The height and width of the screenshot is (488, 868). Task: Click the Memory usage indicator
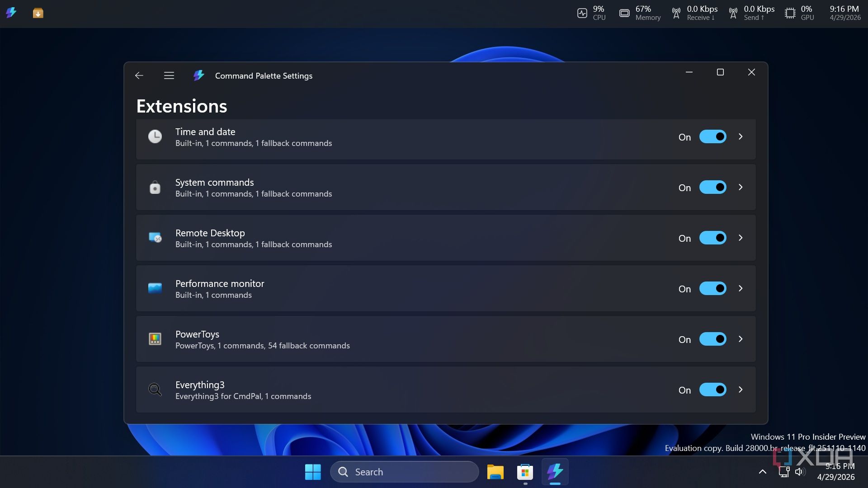pos(640,13)
